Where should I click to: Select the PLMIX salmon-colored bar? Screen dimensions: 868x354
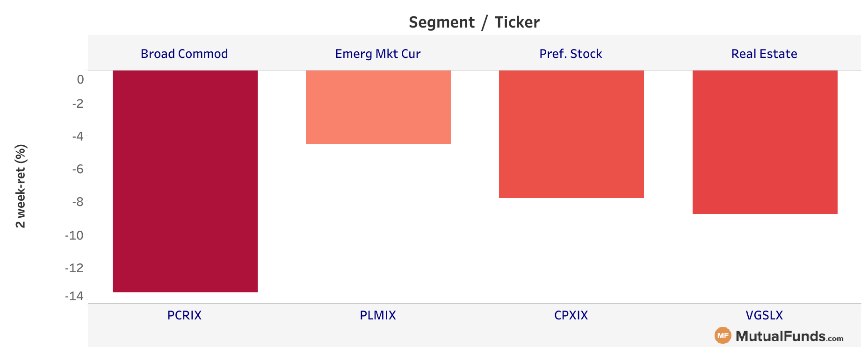pyautogui.click(x=378, y=107)
